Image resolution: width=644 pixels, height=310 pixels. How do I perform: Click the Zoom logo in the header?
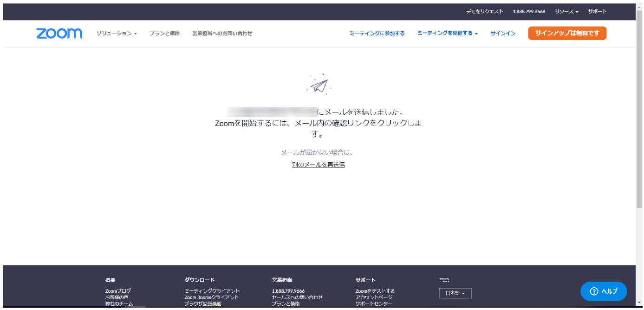tap(59, 33)
